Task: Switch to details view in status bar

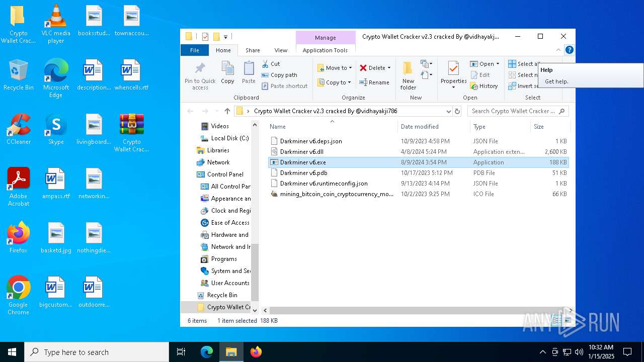Action: coord(556,320)
